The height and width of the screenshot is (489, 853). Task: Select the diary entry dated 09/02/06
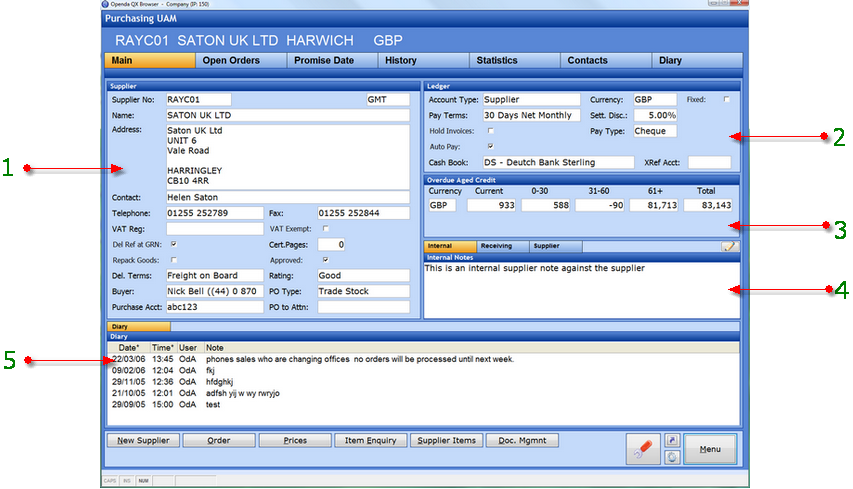pyautogui.click(x=423, y=370)
